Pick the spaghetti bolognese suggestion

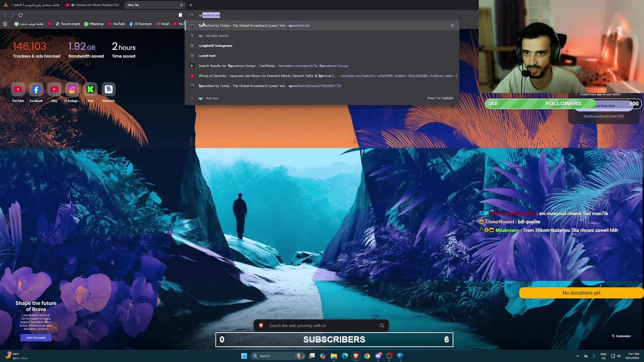(x=322, y=45)
